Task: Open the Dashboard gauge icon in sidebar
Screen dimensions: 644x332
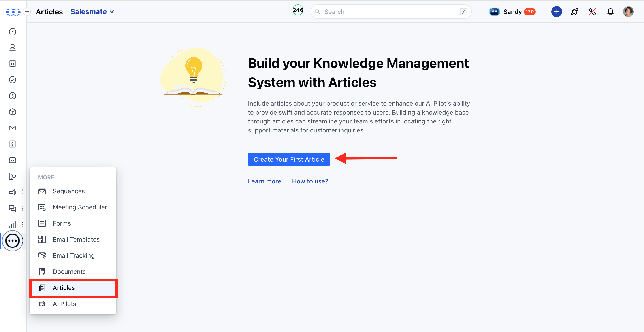Action: coord(13,32)
